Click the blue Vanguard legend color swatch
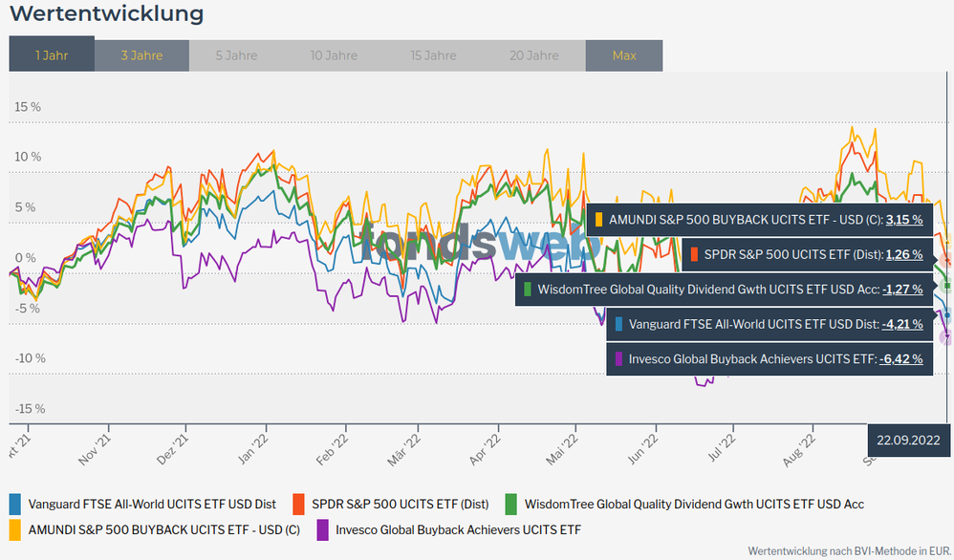The width and height of the screenshot is (954, 560). 14,504
